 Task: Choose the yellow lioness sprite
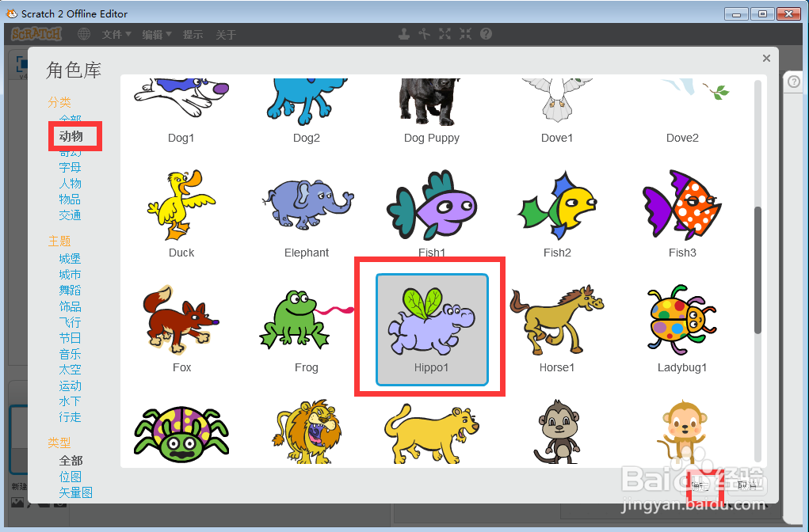click(432, 432)
